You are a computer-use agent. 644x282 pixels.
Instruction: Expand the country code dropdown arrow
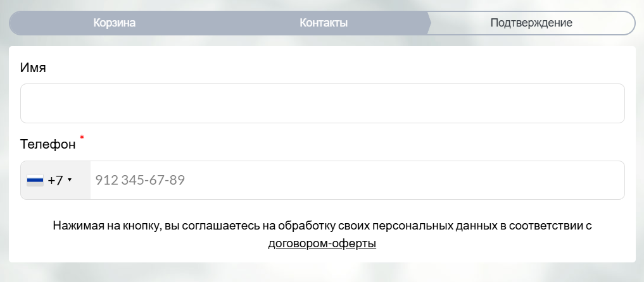pyautogui.click(x=70, y=181)
